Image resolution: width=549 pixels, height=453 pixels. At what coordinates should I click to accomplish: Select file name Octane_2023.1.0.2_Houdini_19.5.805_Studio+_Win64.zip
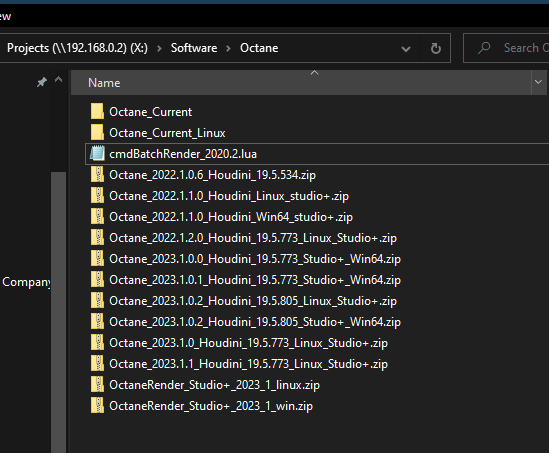(255, 322)
